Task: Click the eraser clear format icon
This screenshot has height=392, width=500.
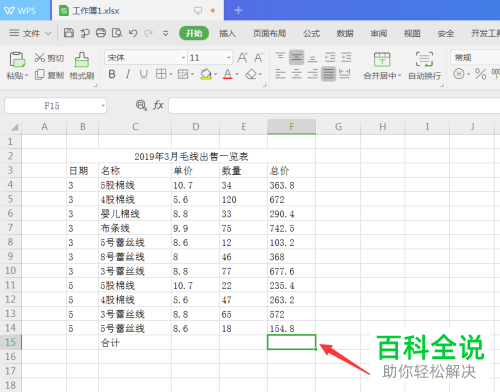Action: 251,74
